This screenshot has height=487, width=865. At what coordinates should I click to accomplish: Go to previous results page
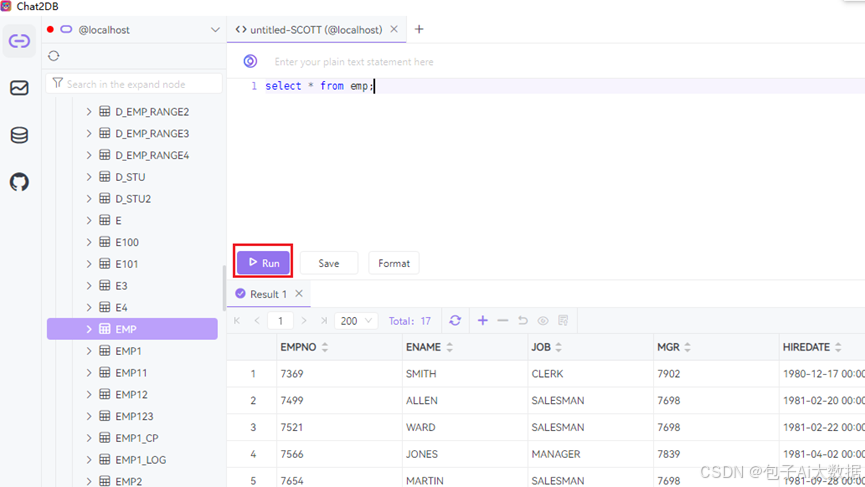(257, 320)
